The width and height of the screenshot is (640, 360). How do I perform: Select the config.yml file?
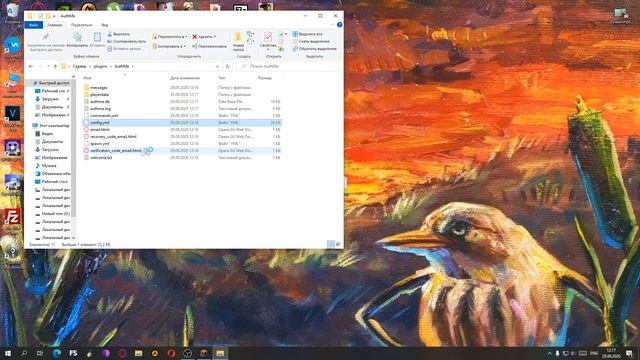point(182,122)
